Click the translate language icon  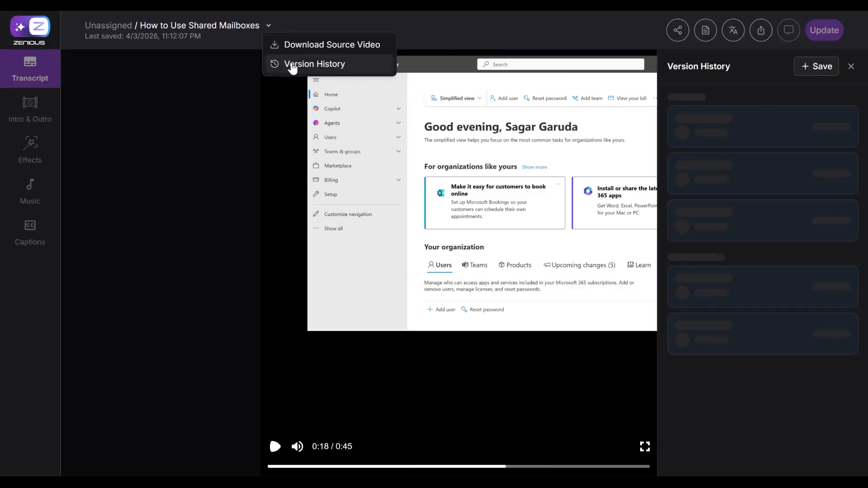733,30
